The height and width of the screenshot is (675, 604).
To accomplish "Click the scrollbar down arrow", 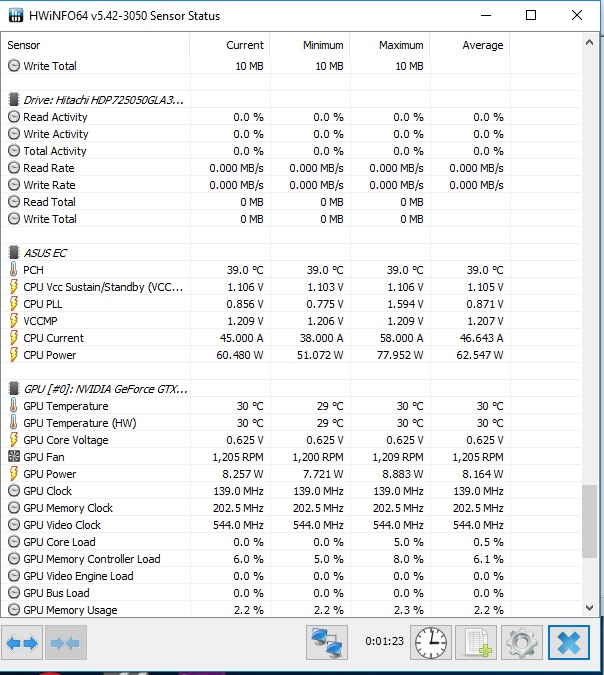I will tap(588, 608).
